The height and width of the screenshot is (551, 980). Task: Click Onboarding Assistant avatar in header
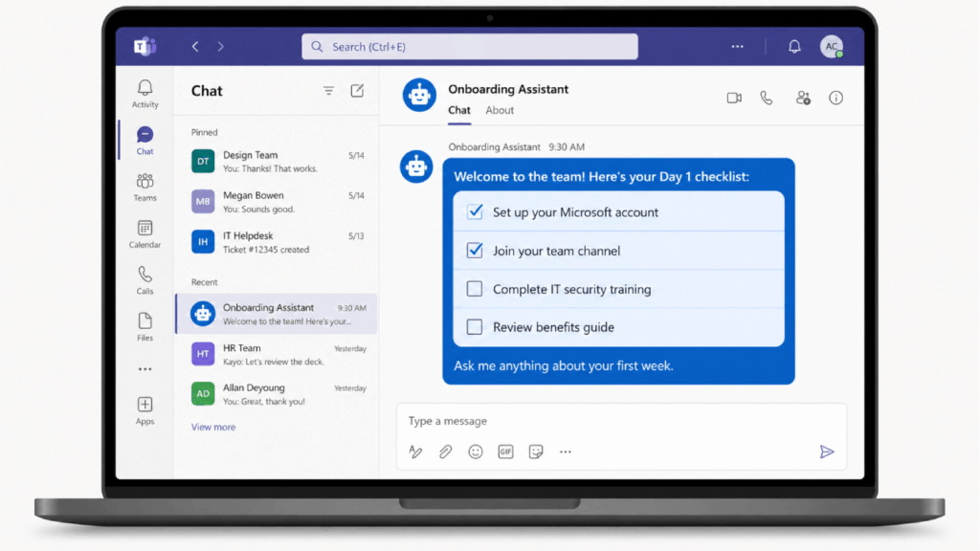(x=419, y=96)
